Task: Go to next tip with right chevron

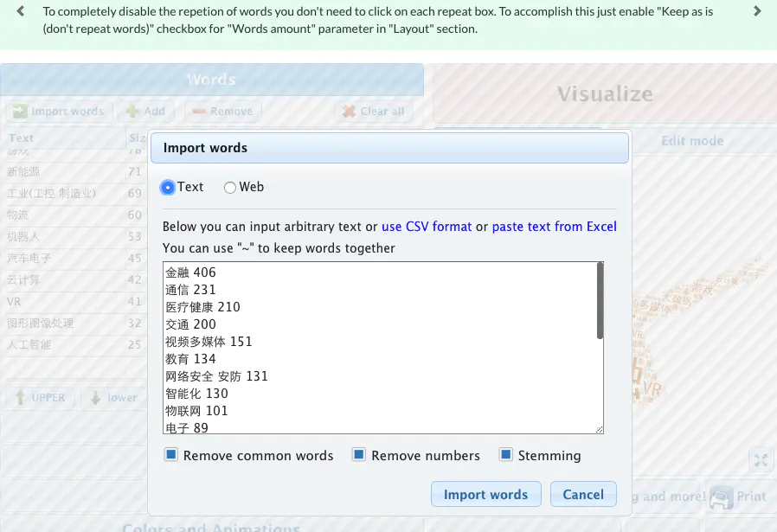Action: (x=757, y=11)
